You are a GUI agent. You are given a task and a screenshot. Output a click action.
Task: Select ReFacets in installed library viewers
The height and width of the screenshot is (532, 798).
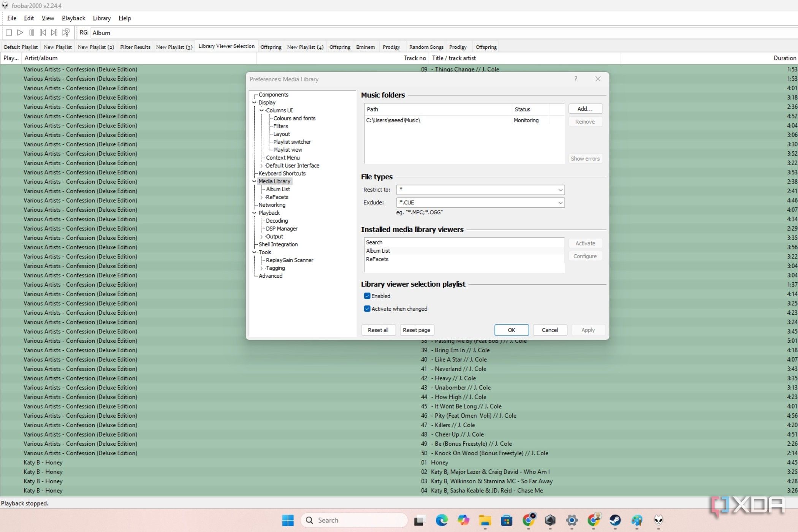click(x=464, y=259)
